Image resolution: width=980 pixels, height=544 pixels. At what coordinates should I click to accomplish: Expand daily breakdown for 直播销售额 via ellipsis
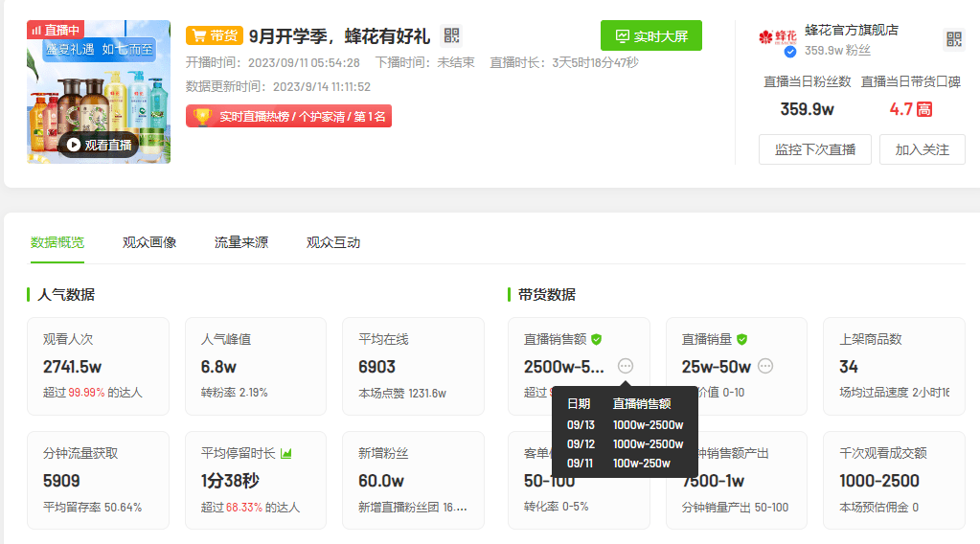coord(626,366)
